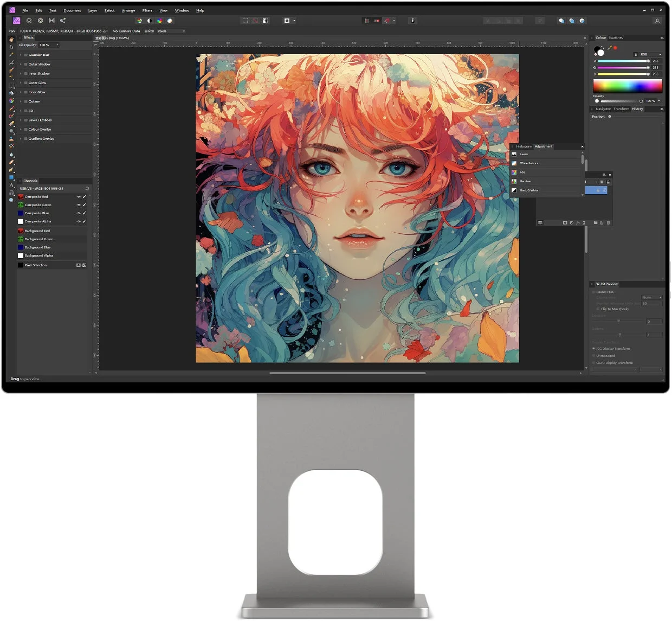Select the Unmanaged display transform option

[605, 356]
